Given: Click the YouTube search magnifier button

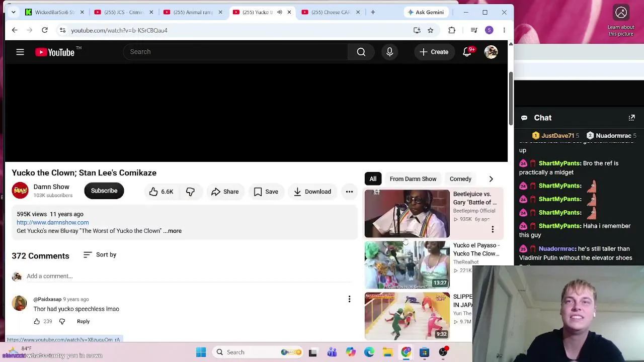Looking at the screenshot, I should coord(361,52).
